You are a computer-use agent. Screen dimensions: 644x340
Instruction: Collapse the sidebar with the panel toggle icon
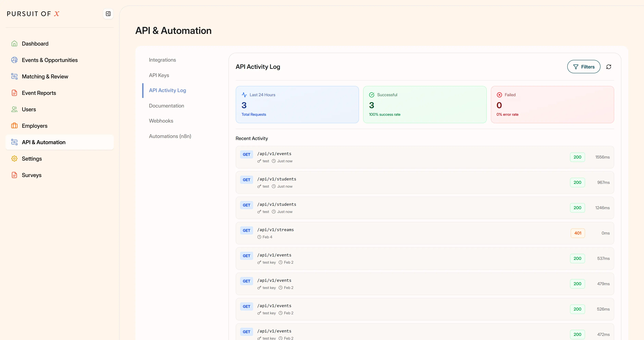tap(108, 14)
